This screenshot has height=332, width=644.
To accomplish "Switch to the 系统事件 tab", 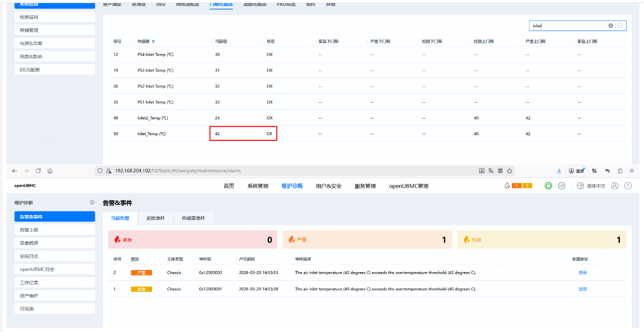I will coord(155,218).
